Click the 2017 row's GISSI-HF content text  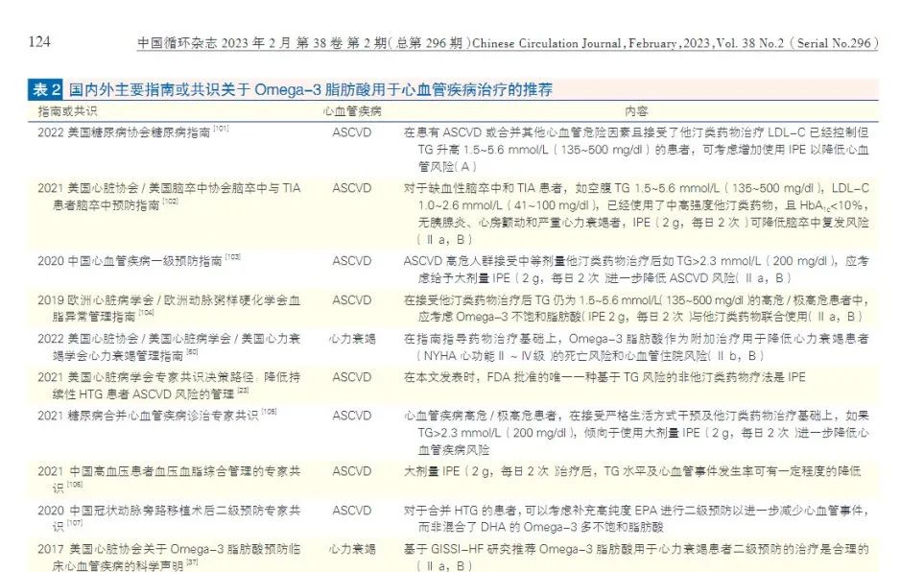pos(635,549)
